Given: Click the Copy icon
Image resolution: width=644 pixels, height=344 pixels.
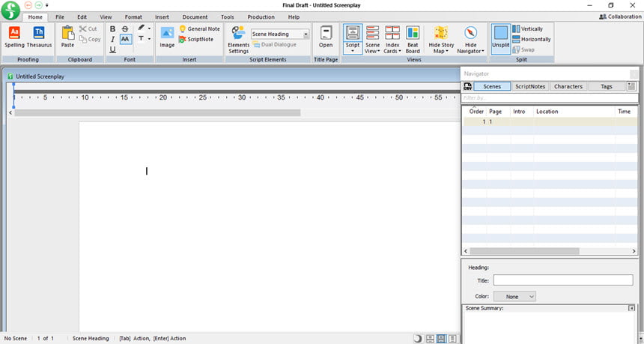Looking at the screenshot, I should coord(83,40).
